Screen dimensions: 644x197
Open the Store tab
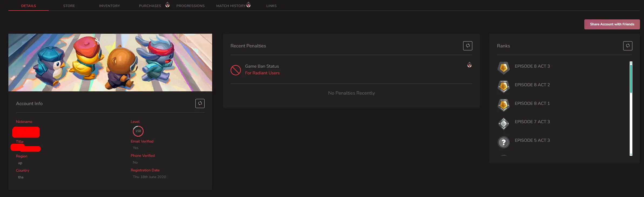69,6
